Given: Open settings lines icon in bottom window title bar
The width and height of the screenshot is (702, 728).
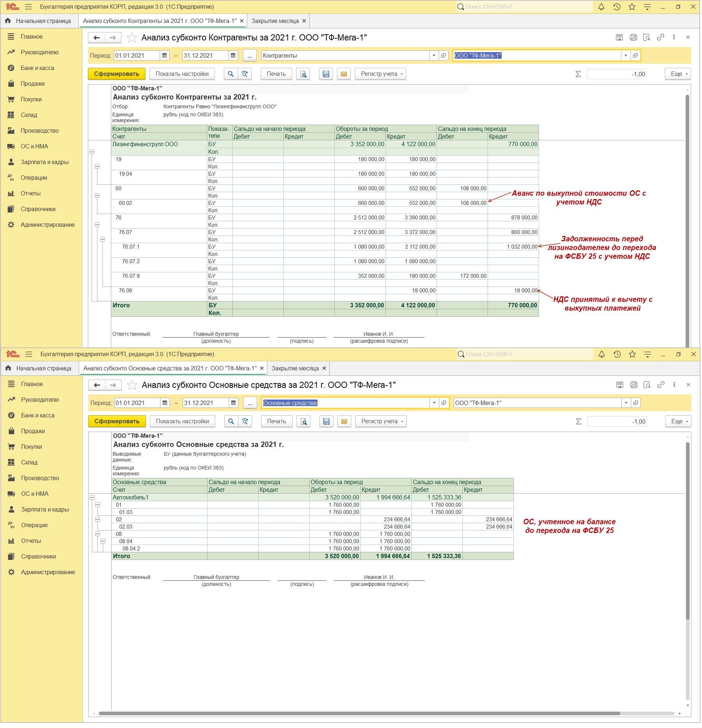Looking at the screenshot, I should (x=648, y=354).
